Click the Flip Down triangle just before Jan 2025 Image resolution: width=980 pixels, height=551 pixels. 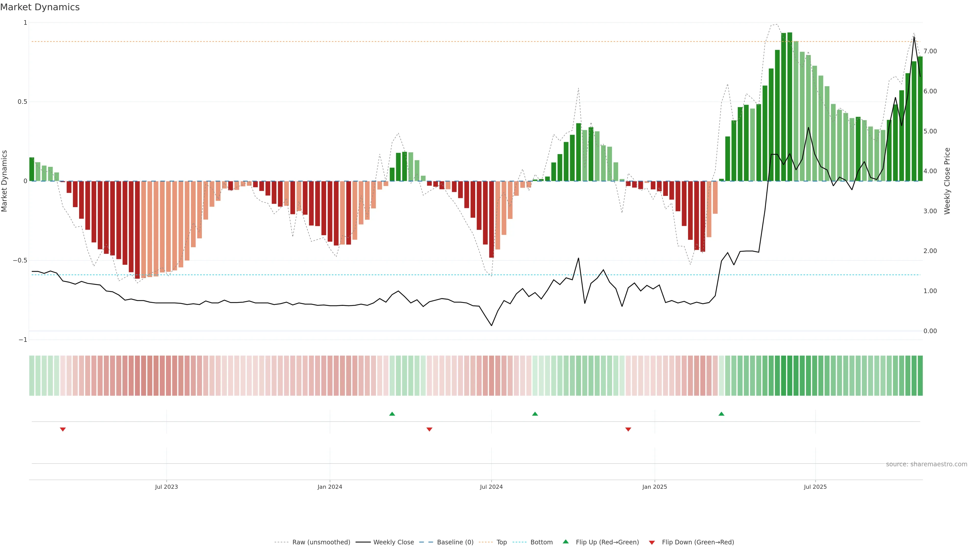coord(628,429)
